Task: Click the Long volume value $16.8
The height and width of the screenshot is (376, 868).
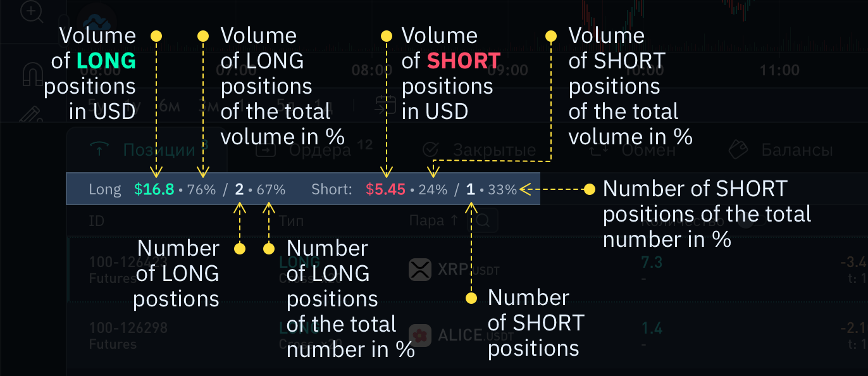Action: click(x=154, y=189)
